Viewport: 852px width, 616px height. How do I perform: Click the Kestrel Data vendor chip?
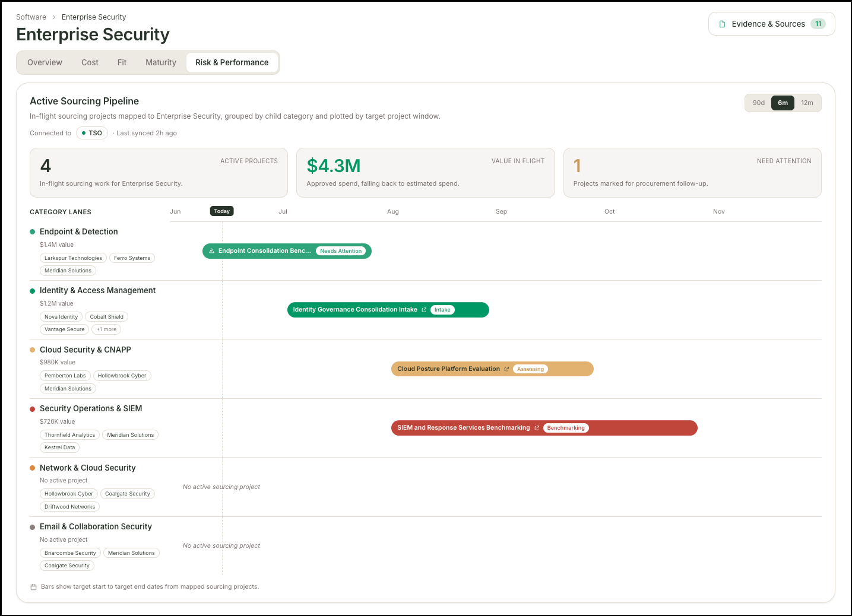coord(59,447)
